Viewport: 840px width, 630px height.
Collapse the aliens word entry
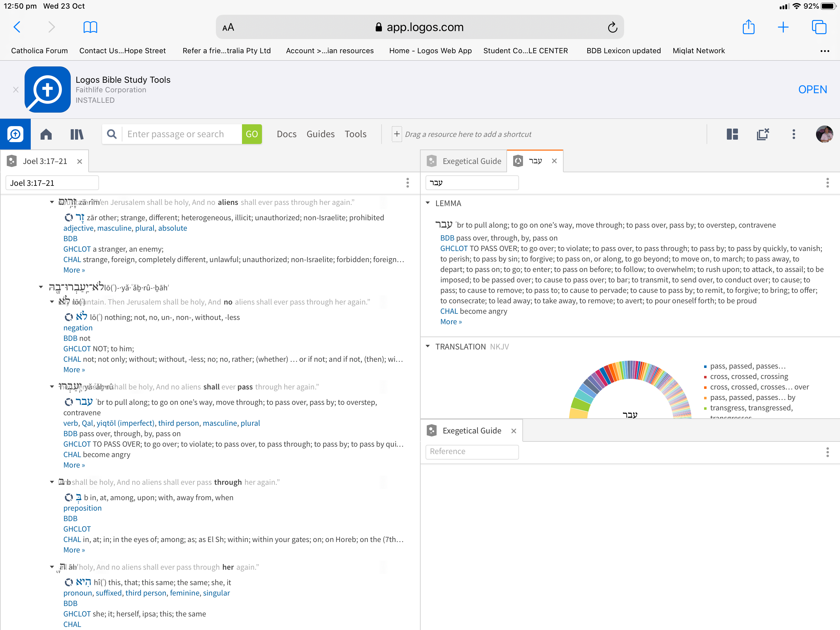click(x=52, y=202)
